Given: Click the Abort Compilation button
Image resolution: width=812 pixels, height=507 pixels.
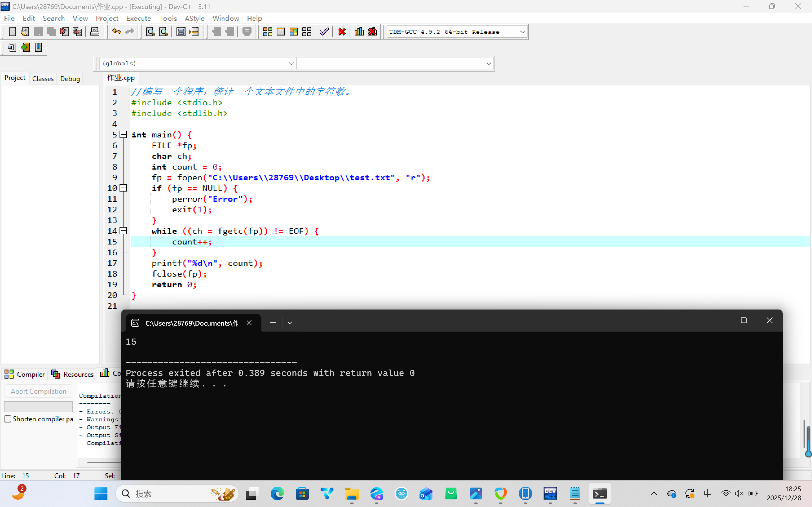Looking at the screenshot, I should (x=38, y=391).
